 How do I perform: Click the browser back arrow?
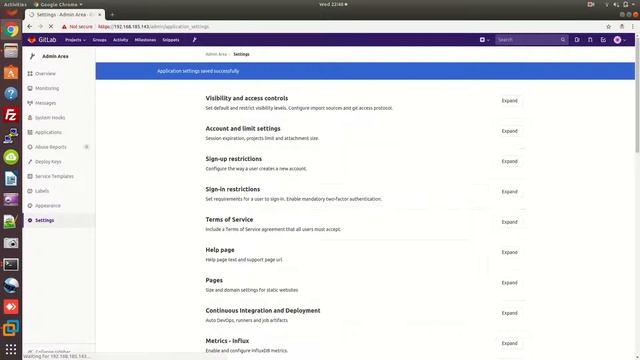pyautogui.click(x=30, y=27)
